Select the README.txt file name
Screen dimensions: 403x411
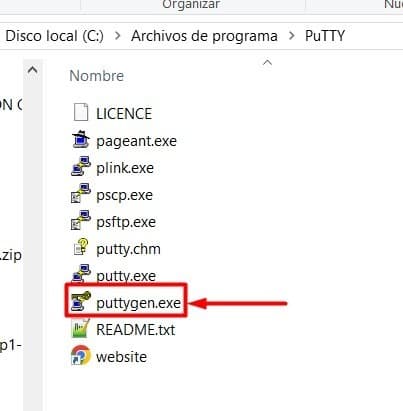pos(135,330)
